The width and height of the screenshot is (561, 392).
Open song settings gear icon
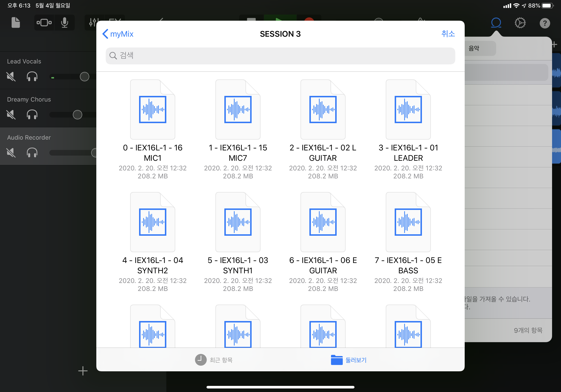point(520,23)
